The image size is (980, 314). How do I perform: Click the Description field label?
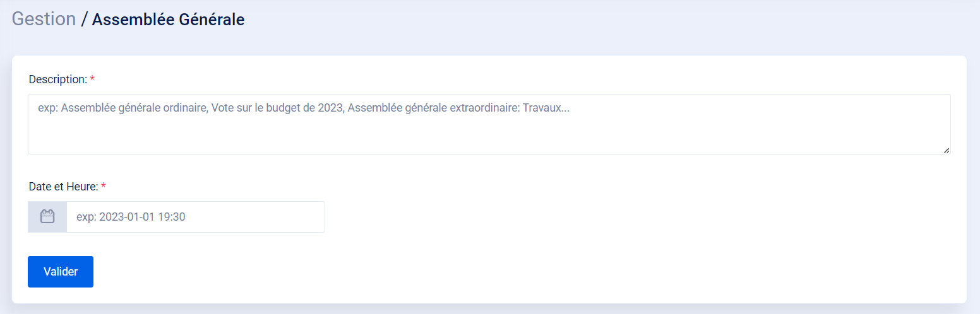pyautogui.click(x=57, y=79)
